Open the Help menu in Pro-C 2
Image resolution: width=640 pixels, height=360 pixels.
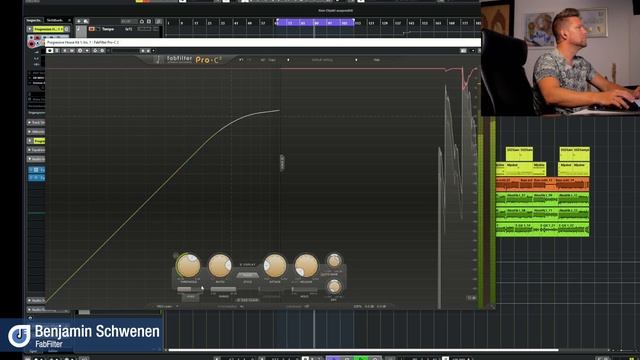click(x=376, y=60)
